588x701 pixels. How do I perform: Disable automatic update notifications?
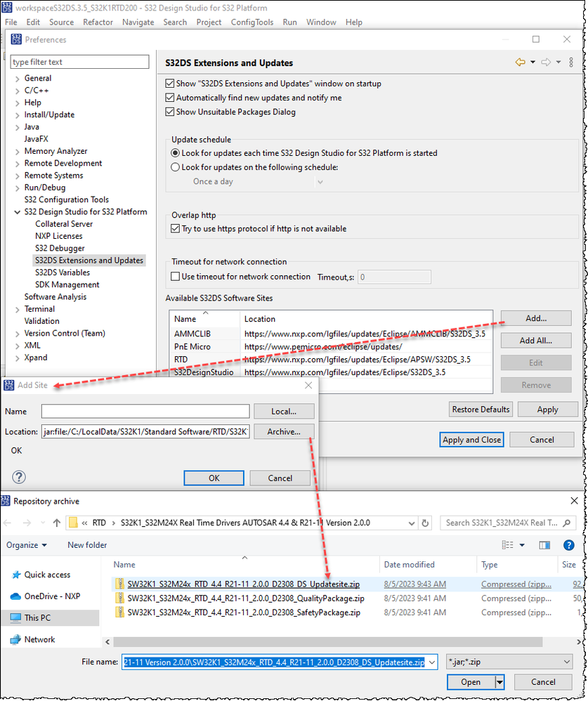(170, 99)
